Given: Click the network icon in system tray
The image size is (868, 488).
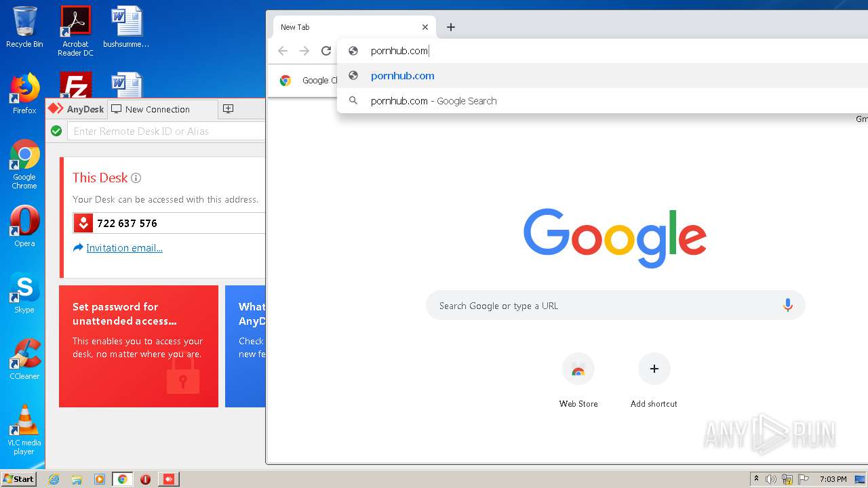Looking at the screenshot, I should (787, 479).
